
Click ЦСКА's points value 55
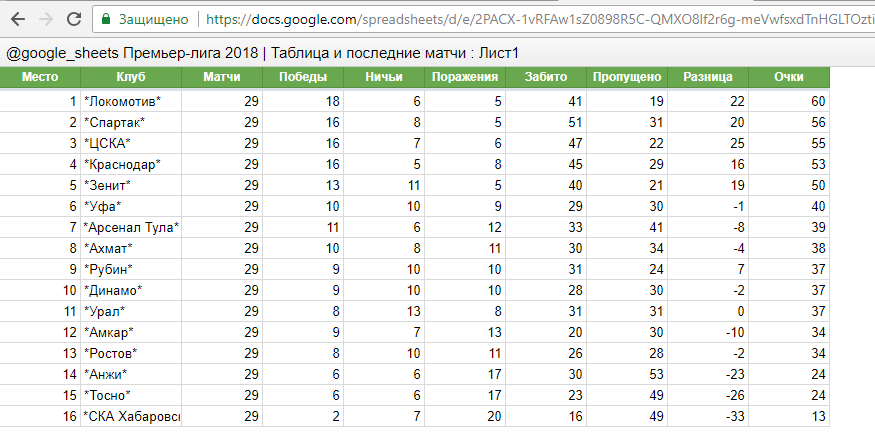pyautogui.click(x=789, y=143)
